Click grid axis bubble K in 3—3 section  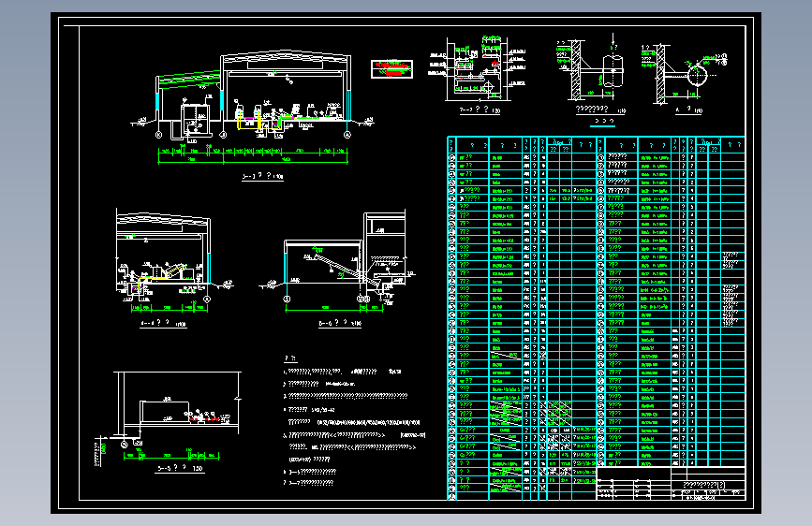pyautogui.click(x=158, y=135)
